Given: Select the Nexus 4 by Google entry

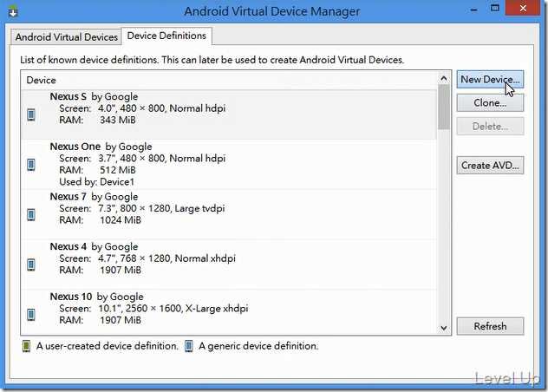Looking at the screenshot, I should 229,265.
